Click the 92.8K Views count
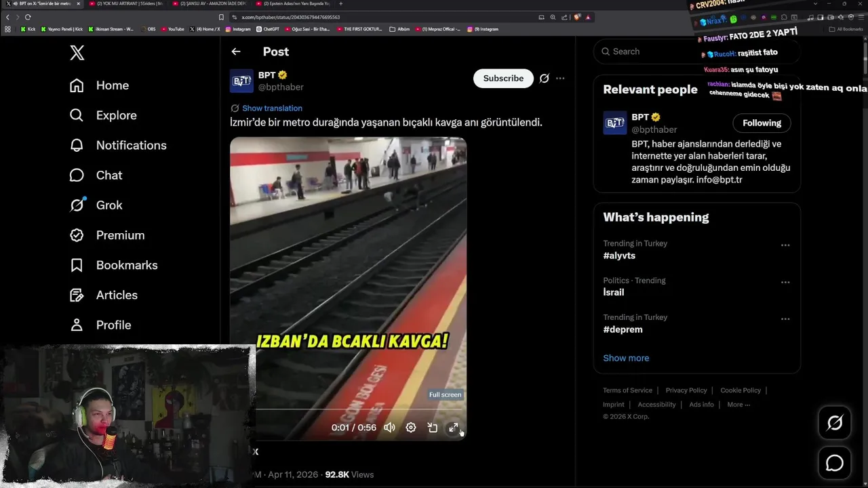Image resolution: width=868 pixels, height=488 pixels. [x=349, y=474]
